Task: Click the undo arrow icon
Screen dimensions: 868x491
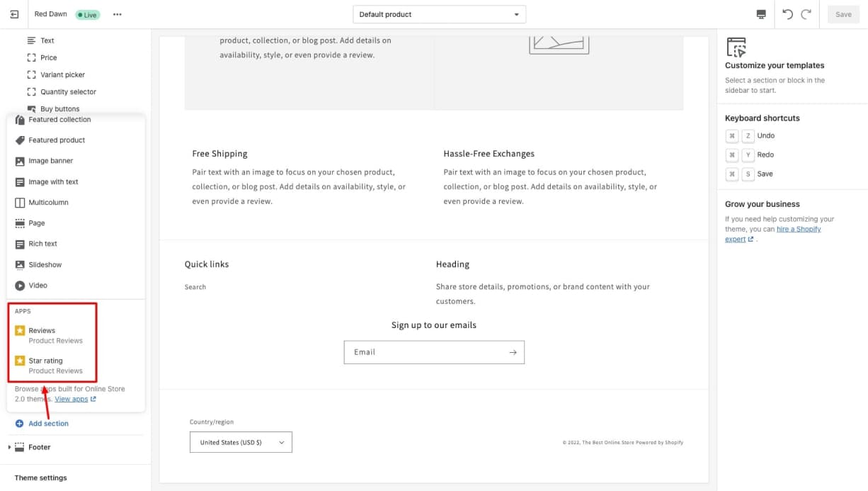Action: 787,14
